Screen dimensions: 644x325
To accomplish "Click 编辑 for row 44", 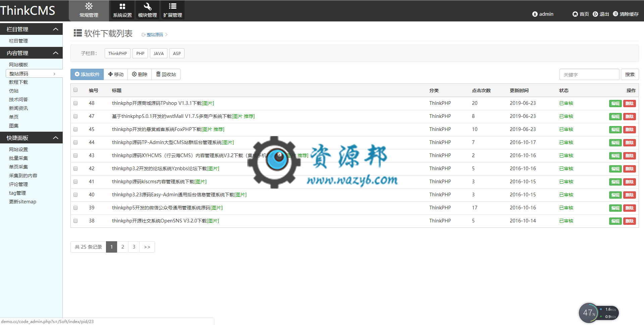I will pos(615,143).
